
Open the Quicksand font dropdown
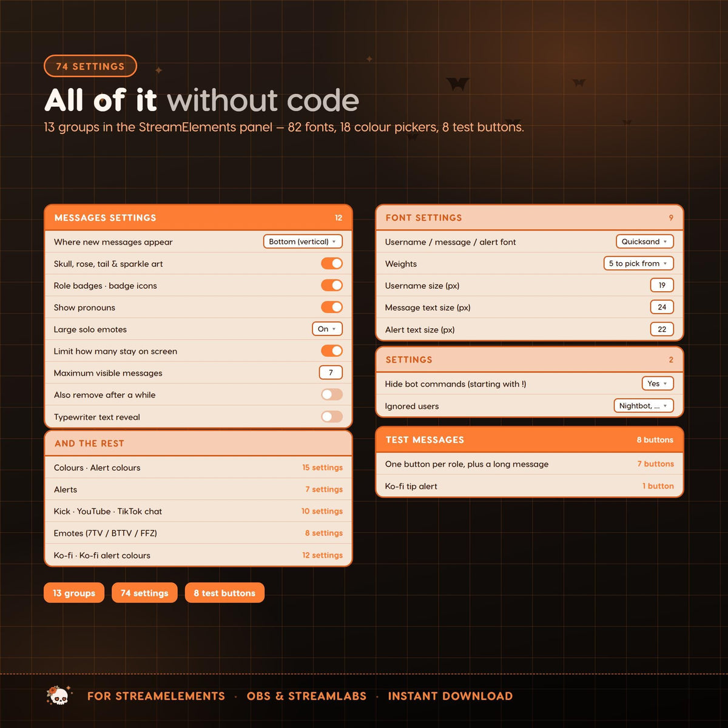coord(645,241)
